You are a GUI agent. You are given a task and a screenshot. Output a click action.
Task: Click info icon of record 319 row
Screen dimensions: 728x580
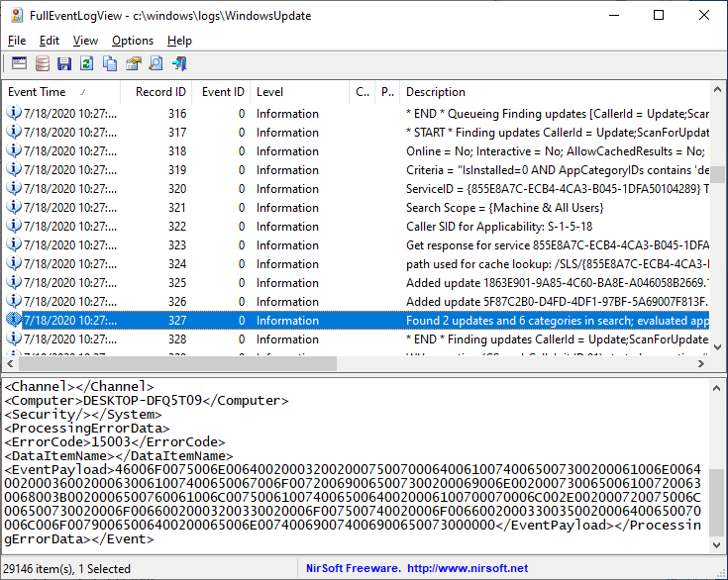[x=14, y=169]
